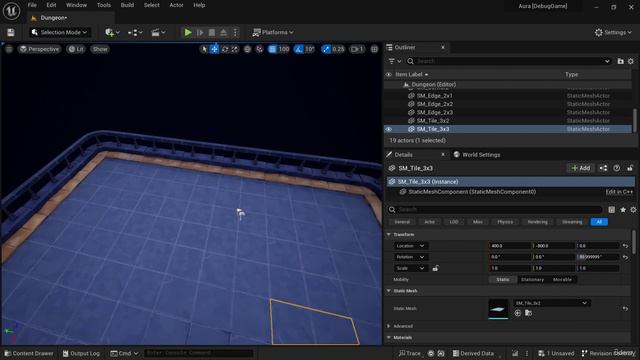640x360 pixels.
Task: Toggle world/local coordinate system globe
Action: tap(247, 49)
